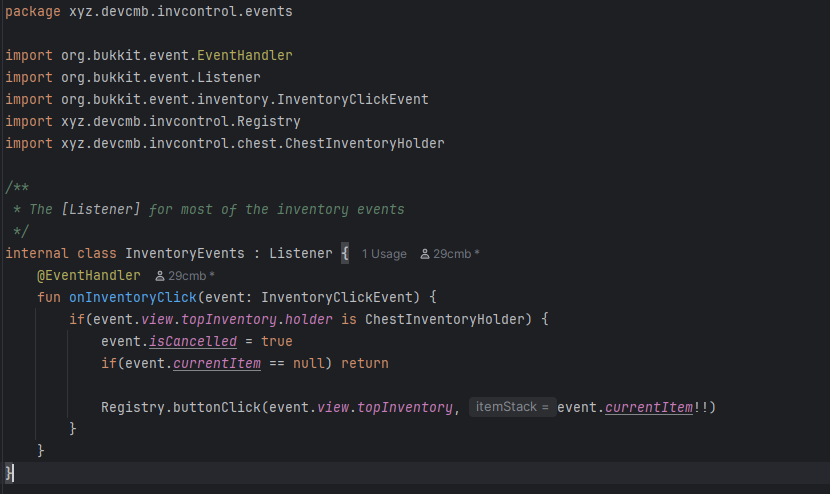Click the import line for org.bukkit.event.Listener
The height and width of the screenshot is (494, 830).
[132, 77]
